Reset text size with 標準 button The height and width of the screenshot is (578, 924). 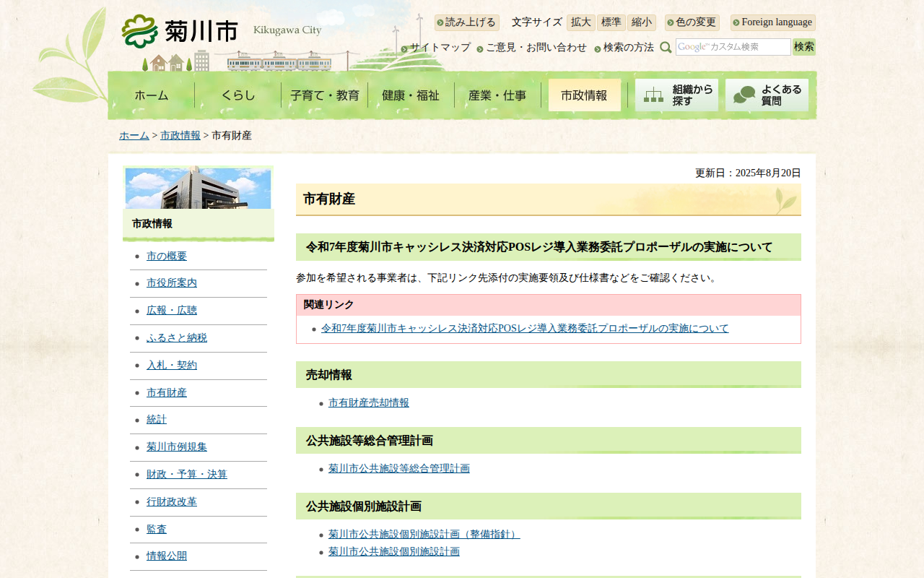611,22
